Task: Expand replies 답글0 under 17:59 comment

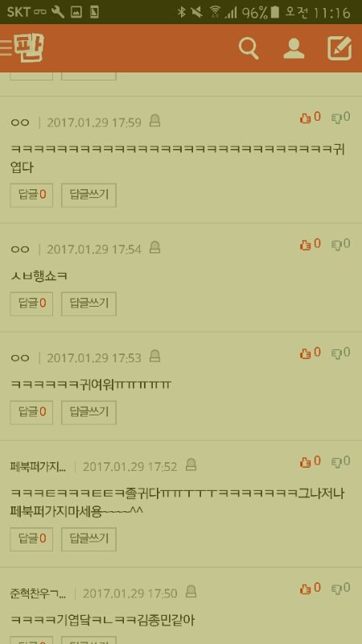Action: point(31,195)
